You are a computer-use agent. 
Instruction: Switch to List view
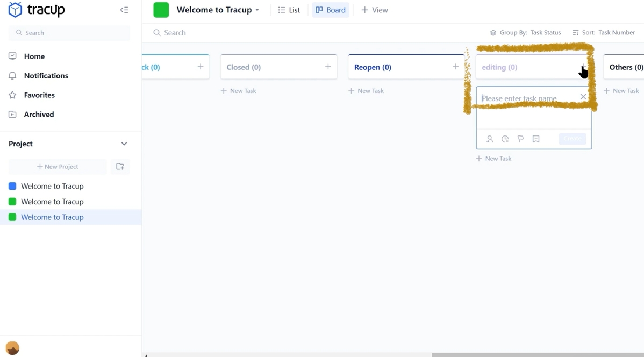[x=289, y=9]
